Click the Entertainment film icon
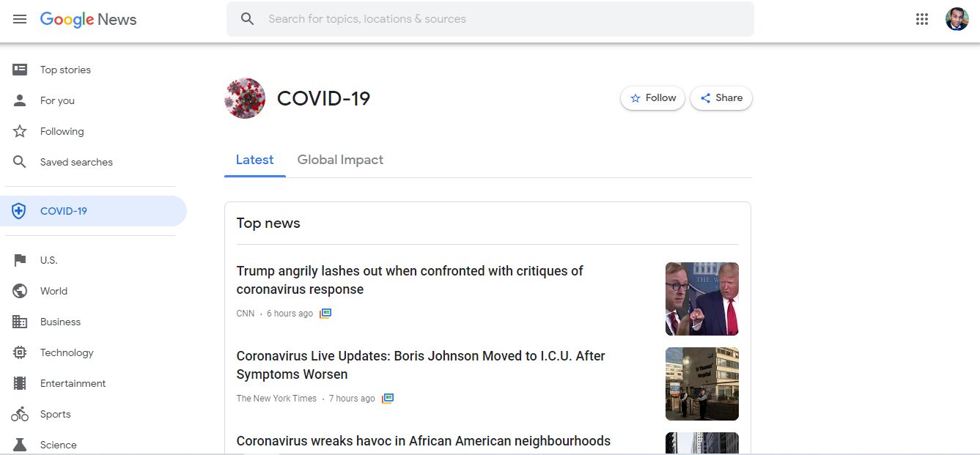Image resolution: width=980 pixels, height=455 pixels. [x=20, y=383]
